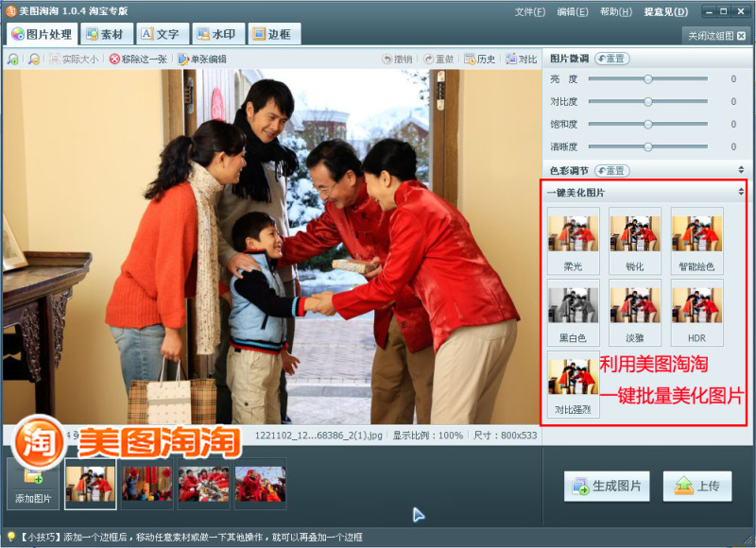Collapse the 一键美化图片 section arrow
Image resolution: width=756 pixels, height=548 pixels.
coord(741,193)
